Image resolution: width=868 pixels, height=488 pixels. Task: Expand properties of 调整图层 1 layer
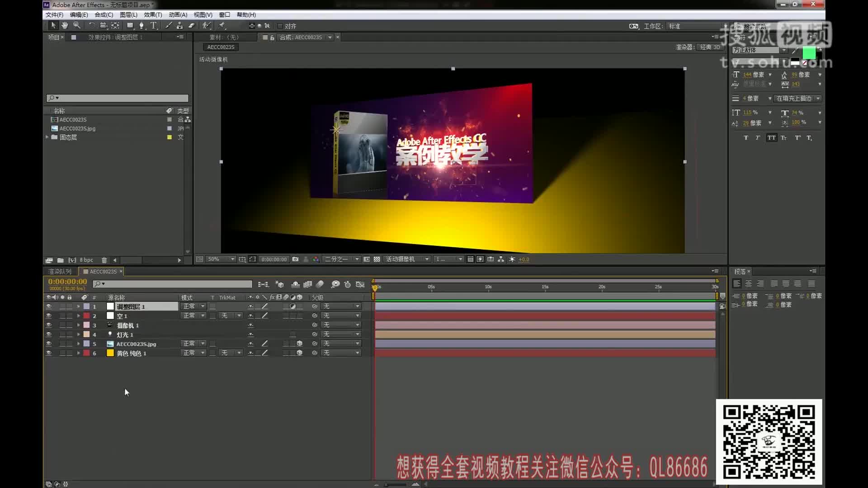click(x=78, y=306)
